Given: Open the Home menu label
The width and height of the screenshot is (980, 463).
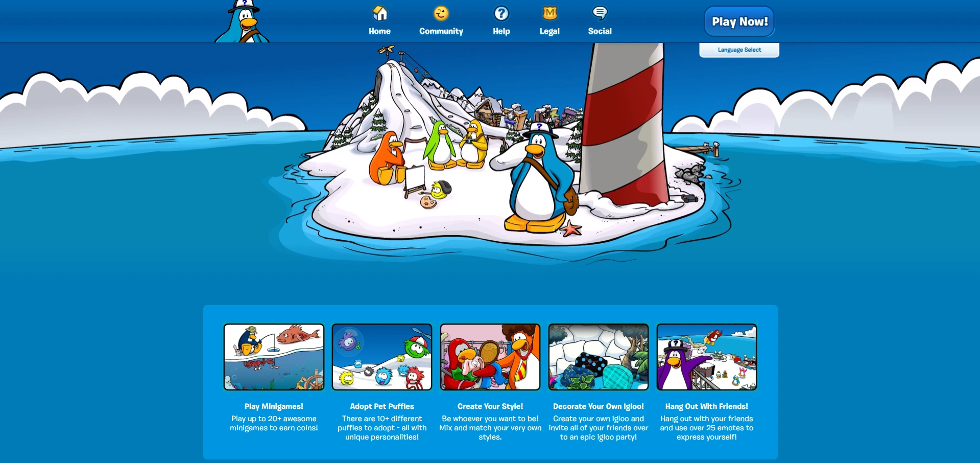Looking at the screenshot, I should coord(380,31).
